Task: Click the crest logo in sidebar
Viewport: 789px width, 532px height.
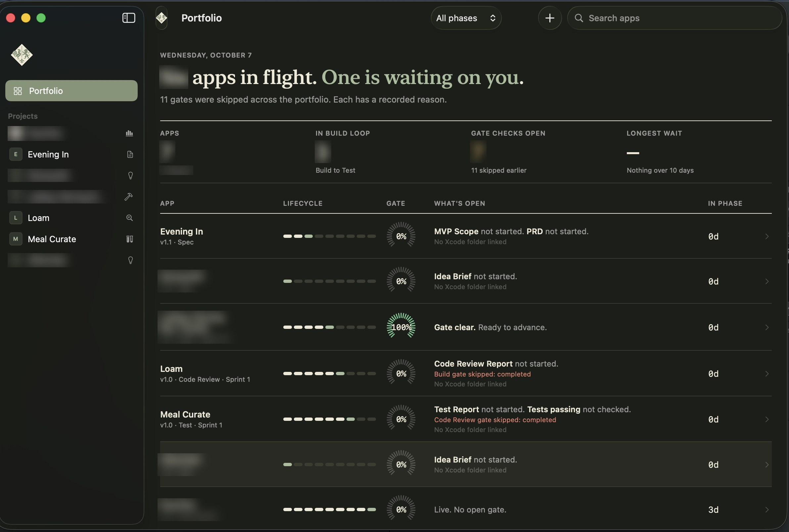Action: (x=22, y=55)
